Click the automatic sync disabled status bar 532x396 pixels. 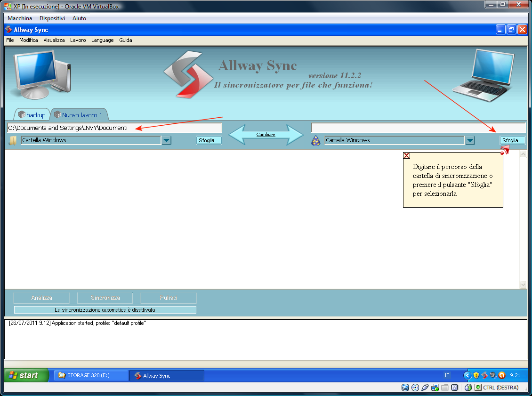pyautogui.click(x=105, y=310)
